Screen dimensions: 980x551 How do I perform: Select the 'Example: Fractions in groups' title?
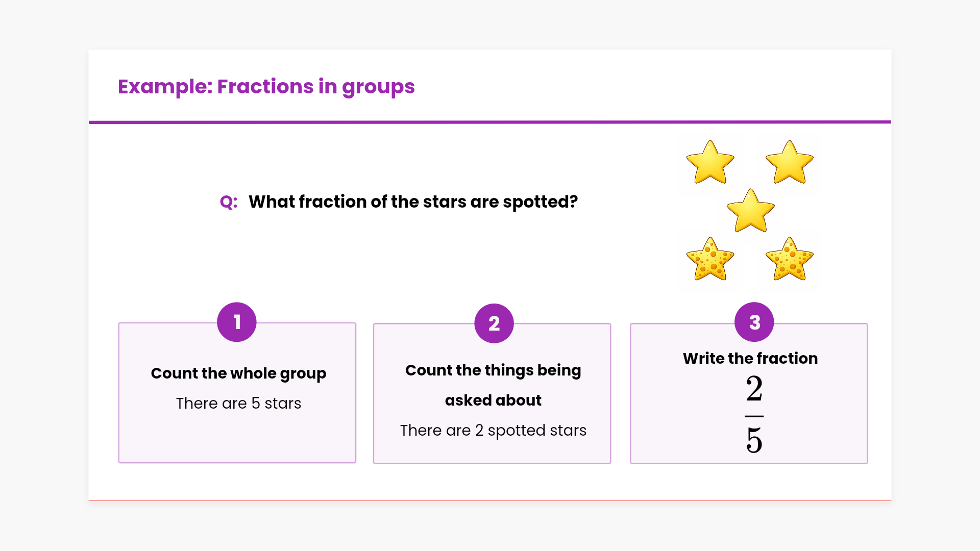click(266, 87)
